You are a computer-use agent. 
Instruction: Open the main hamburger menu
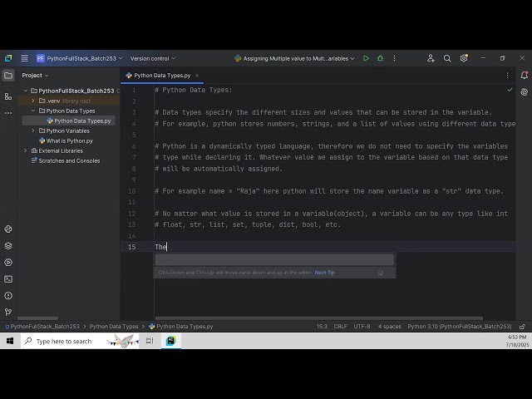[x=24, y=58]
